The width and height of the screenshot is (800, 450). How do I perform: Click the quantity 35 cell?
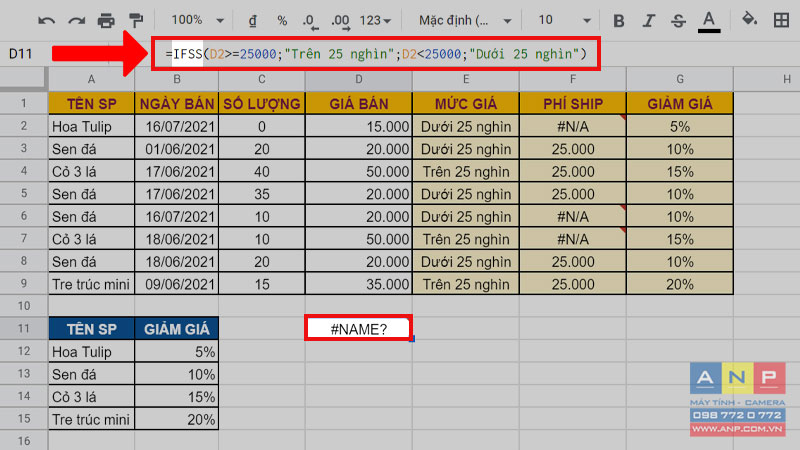pos(262,193)
